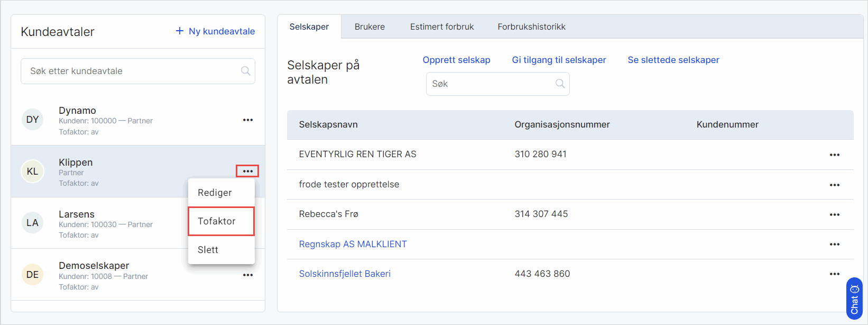Open options for Regnskap AS MALKLIENT row

click(x=834, y=245)
